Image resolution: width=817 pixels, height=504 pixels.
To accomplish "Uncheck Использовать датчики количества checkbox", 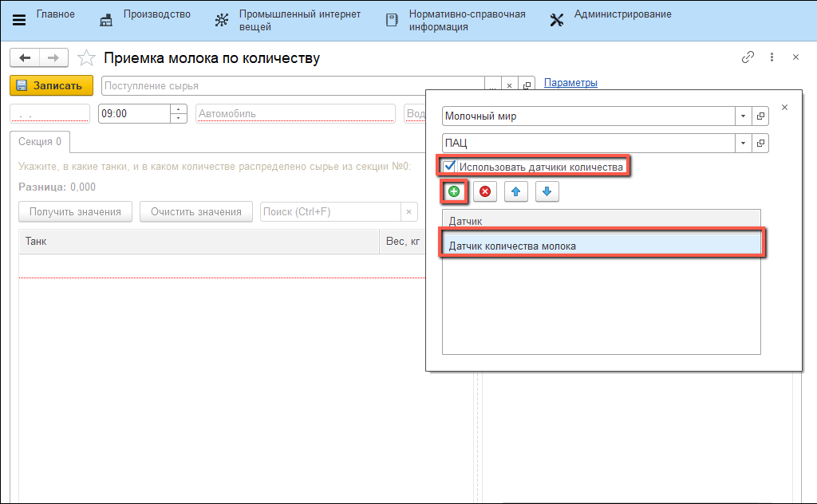I will point(450,167).
